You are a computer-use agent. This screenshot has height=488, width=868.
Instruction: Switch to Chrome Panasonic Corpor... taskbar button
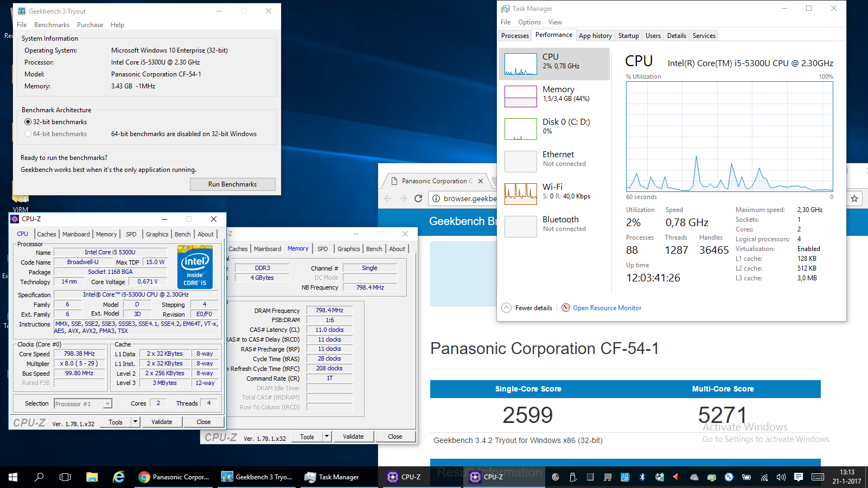[x=174, y=477]
